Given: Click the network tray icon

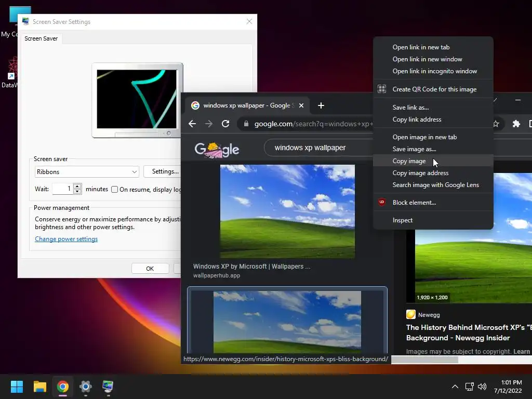Looking at the screenshot, I should click(469, 387).
